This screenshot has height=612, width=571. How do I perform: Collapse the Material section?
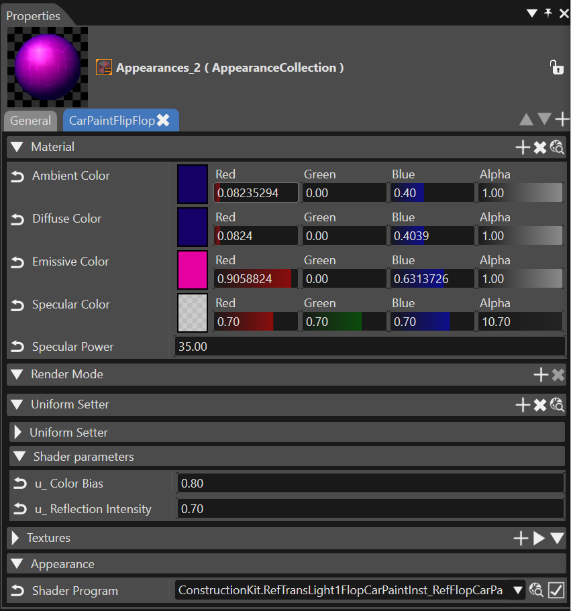[x=17, y=147]
